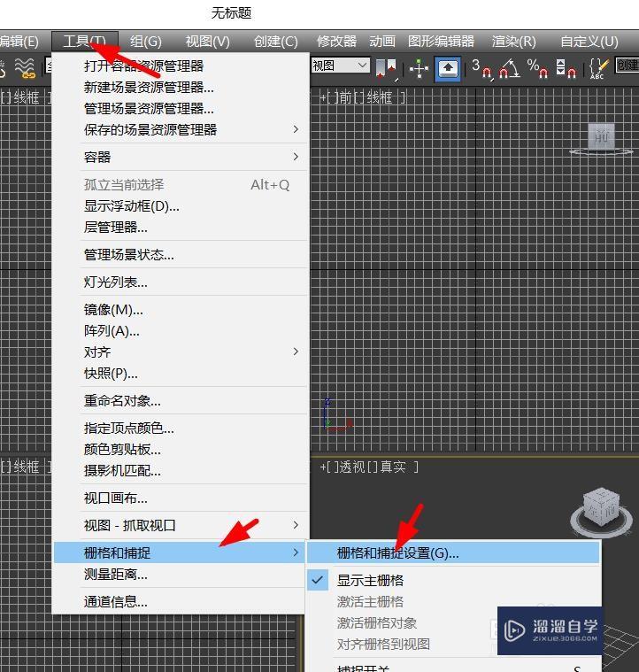Choose 摄影机匹配... menu item
The width and height of the screenshot is (639, 672).
(180, 470)
